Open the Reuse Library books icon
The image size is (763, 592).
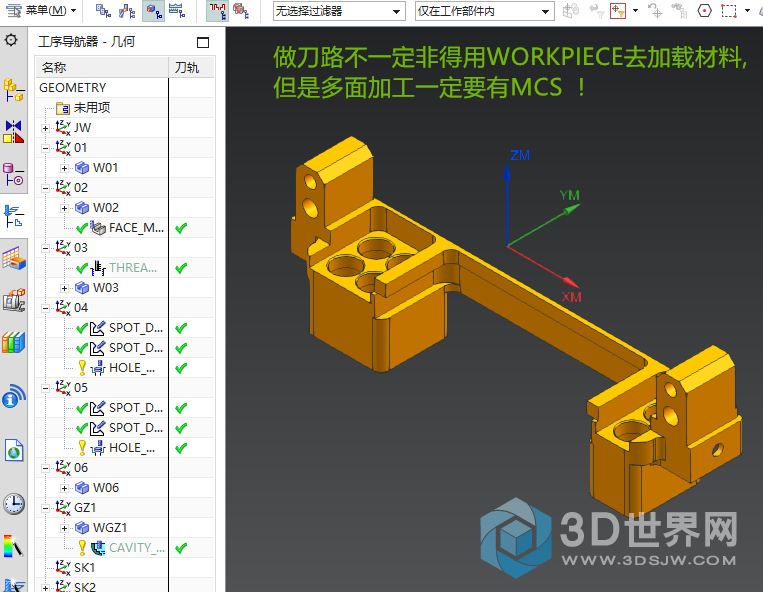(x=14, y=342)
